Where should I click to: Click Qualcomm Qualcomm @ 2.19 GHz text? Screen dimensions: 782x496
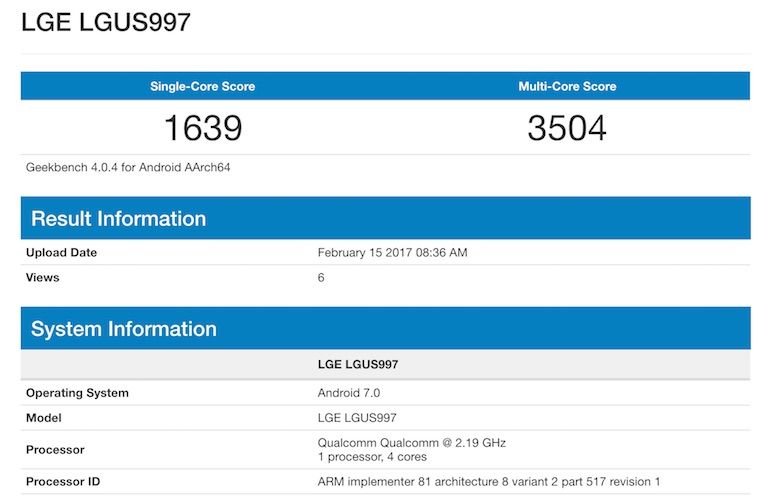pos(412,443)
